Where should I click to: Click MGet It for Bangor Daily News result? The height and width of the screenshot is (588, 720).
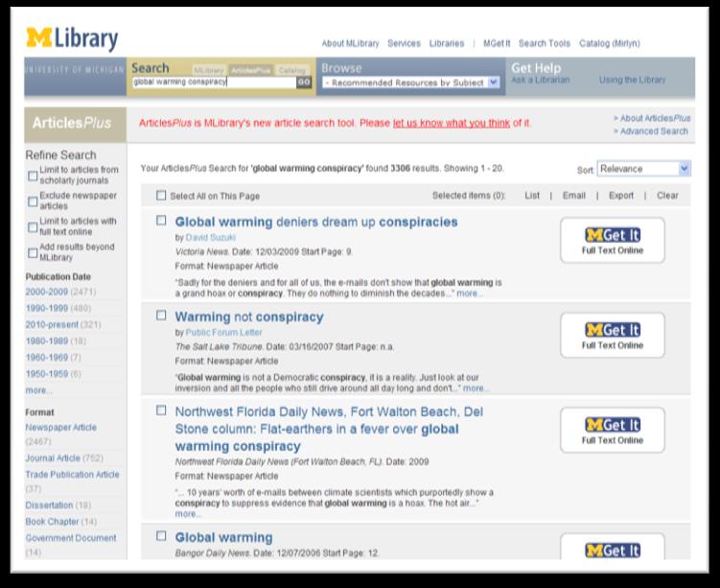[x=613, y=547]
